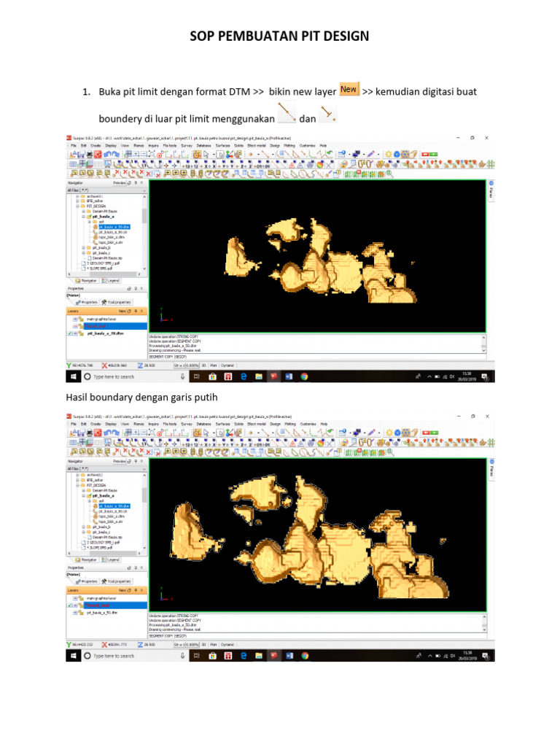This screenshot has width=560, height=747.
Task: Open All Files filter dropdown in first screenshot
Action: tap(106, 190)
